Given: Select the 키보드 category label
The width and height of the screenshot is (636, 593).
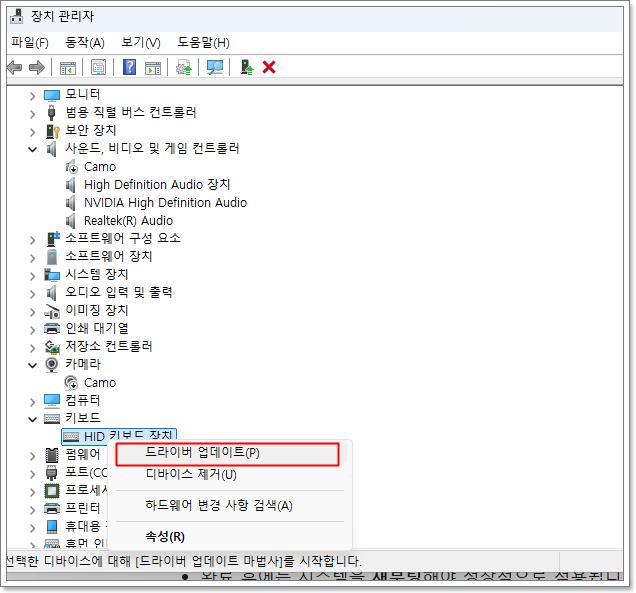Looking at the screenshot, I should click(x=83, y=418).
